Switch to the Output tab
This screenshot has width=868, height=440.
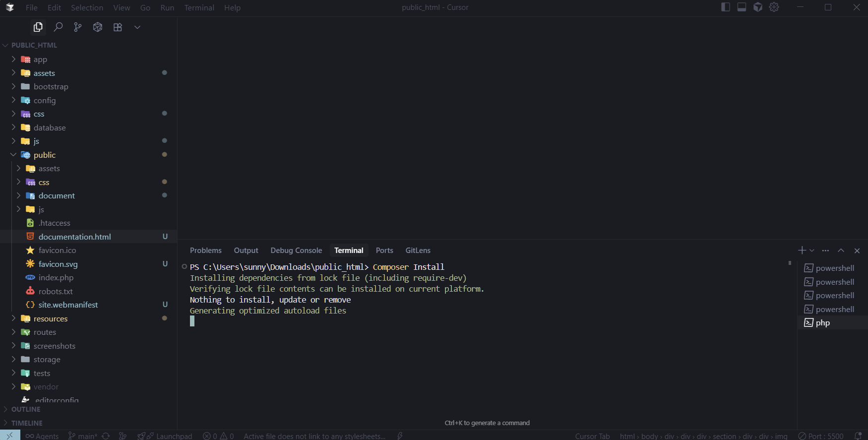coord(246,251)
